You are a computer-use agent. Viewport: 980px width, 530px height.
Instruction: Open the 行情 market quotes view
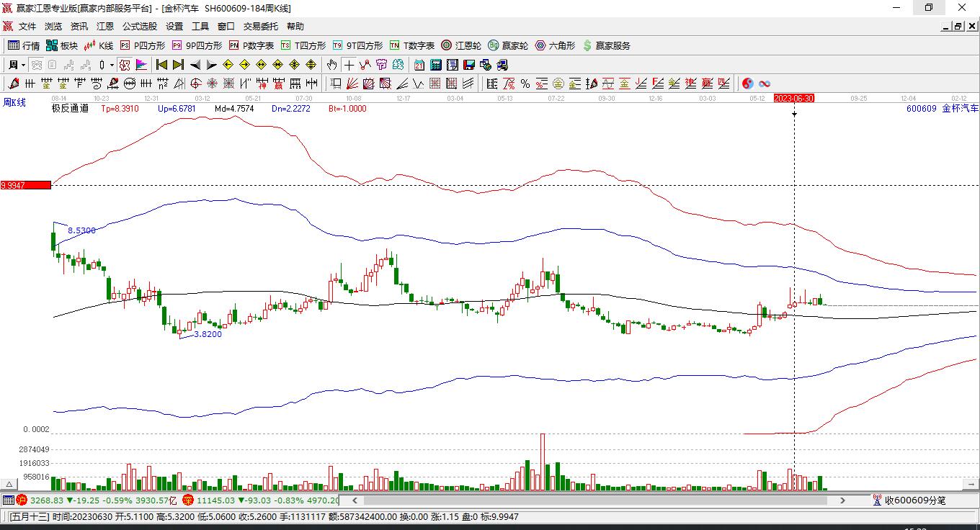pyautogui.click(x=23, y=45)
